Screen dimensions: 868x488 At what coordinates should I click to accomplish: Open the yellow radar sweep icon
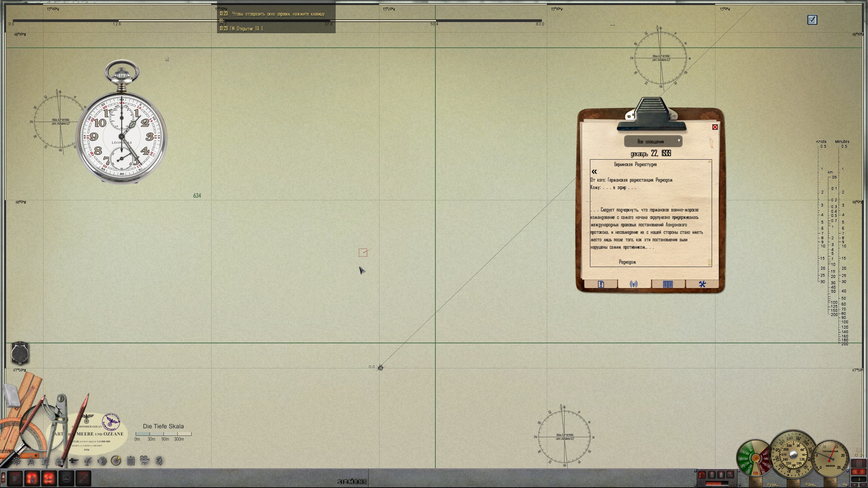[116, 461]
